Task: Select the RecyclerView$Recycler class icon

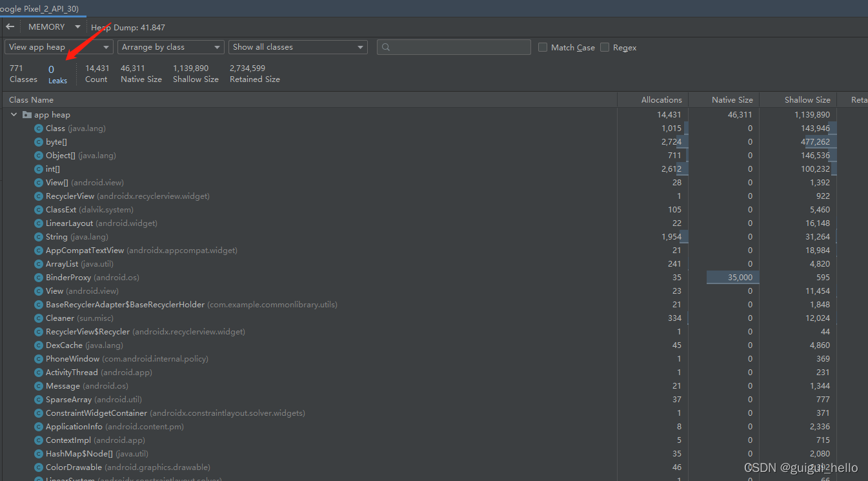Action: tap(39, 332)
